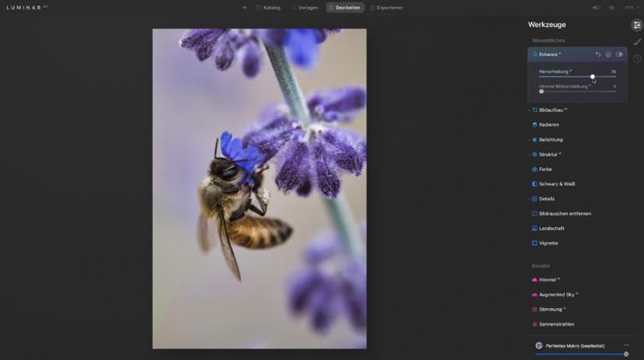The height and width of the screenshot is (360, 644).
Task: Click the before/after compare icon in top bar
Action: [596, 8]
